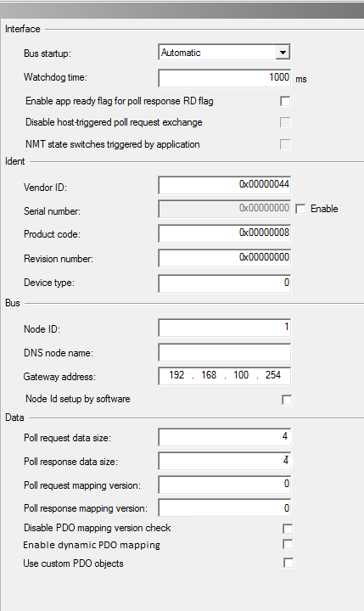Turn on Enable dynamic PDO mapping
The width and height of the screenshot is (364, 611).
[288, 544]
